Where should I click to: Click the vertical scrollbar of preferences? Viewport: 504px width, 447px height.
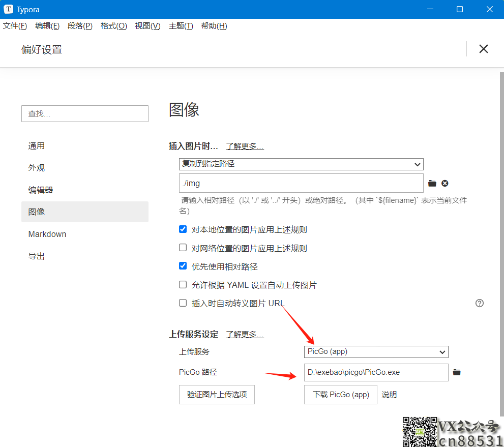point(501,244)
